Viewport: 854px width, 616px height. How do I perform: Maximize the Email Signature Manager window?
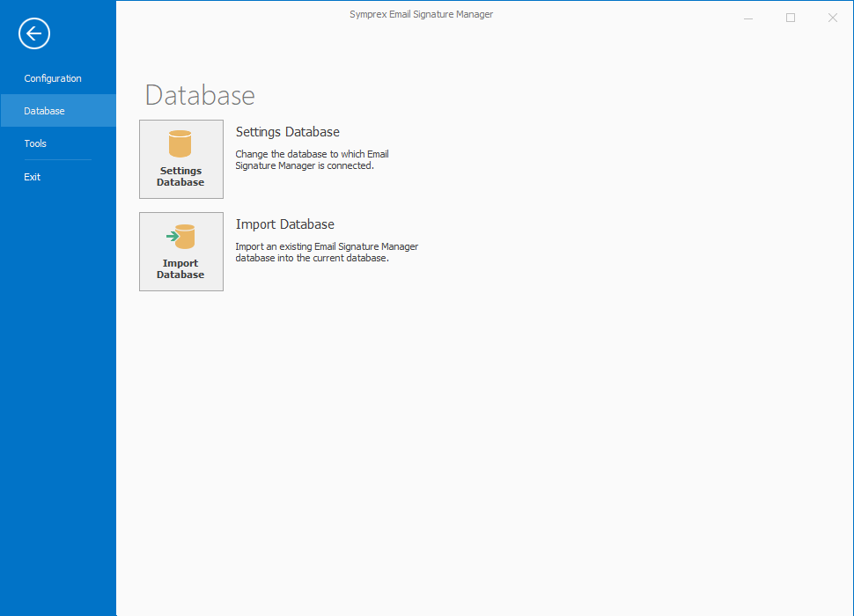(x=791, y=18)
